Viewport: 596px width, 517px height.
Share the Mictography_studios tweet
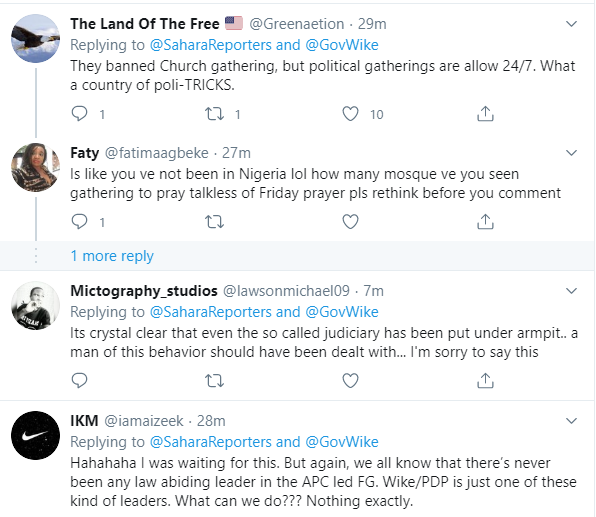pyautogui.click(x=485, y=381)
